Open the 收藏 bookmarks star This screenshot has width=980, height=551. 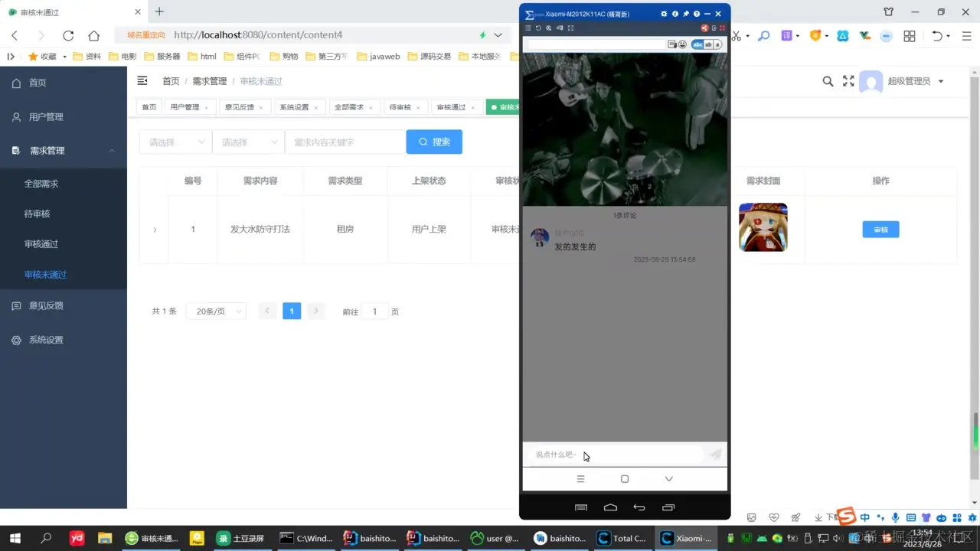tap(33, 57)
